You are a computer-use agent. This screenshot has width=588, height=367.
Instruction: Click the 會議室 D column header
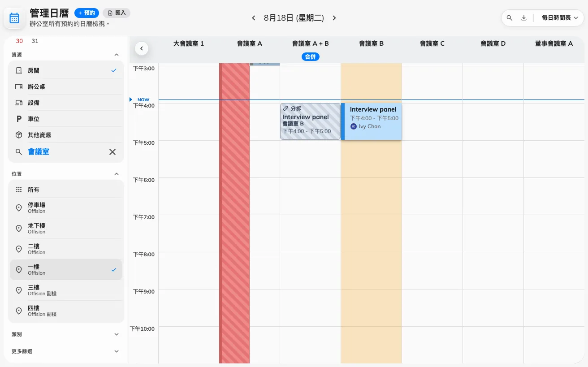click(x=493, y=43)
